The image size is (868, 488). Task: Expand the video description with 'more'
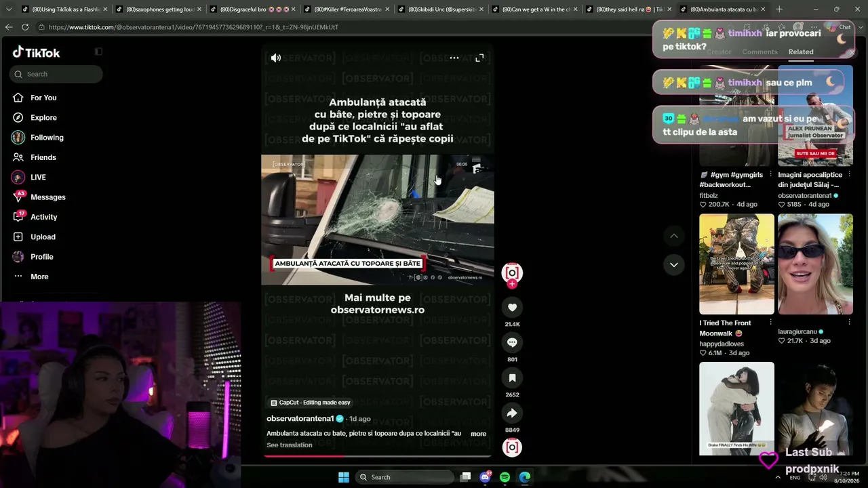pyautogui.click(x=479, y=434)
